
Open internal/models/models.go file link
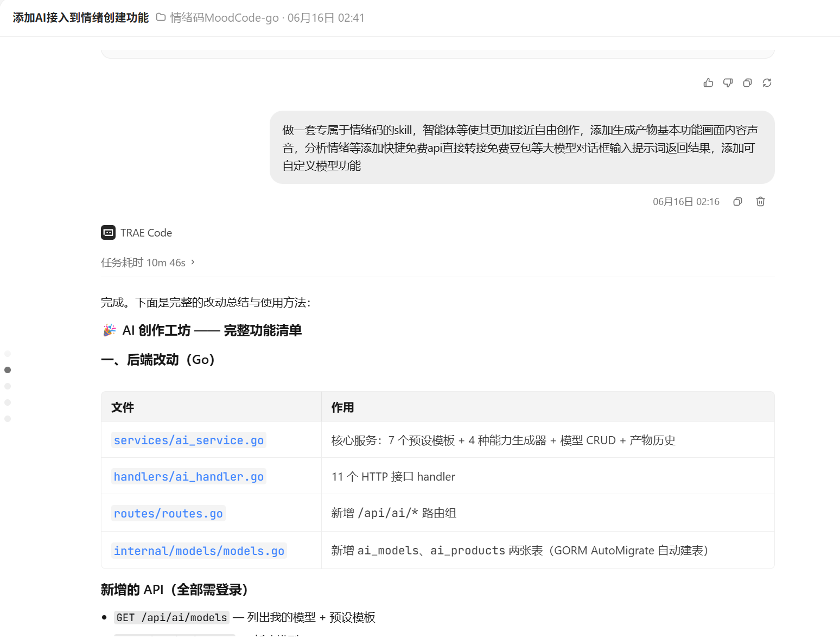point(199,551)
